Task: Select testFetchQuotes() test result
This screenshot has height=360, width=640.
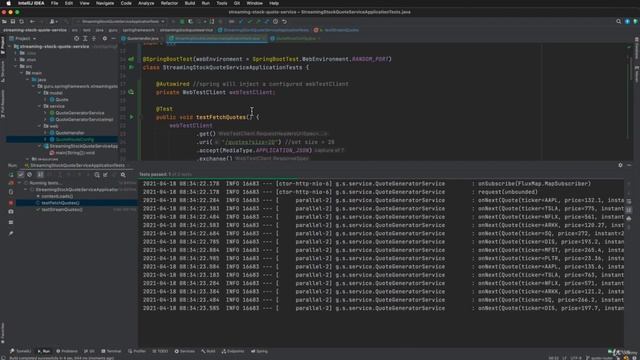Action: 60,203
